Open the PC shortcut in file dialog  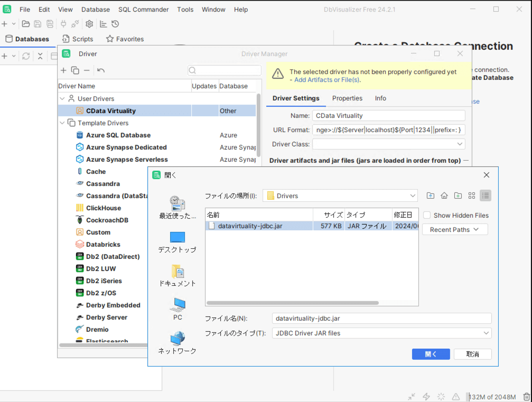(178, 309)
